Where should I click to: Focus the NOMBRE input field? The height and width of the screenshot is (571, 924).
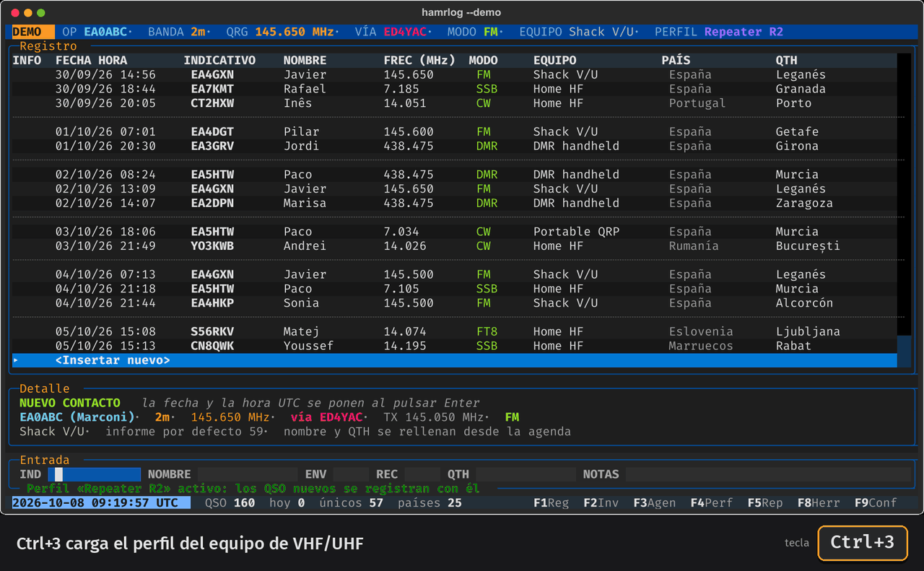click(x=248, y=474)
